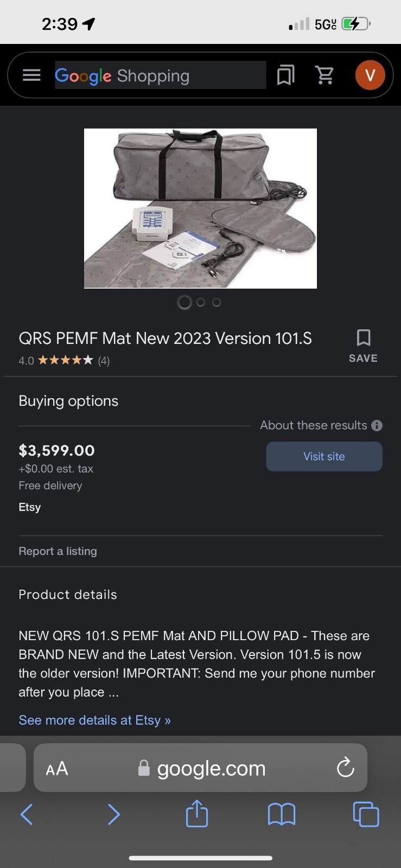Save the QRS PEMF Mat listing
This screenshot has height=868, width=401.
pyautogui.click(x=362, y=344)
